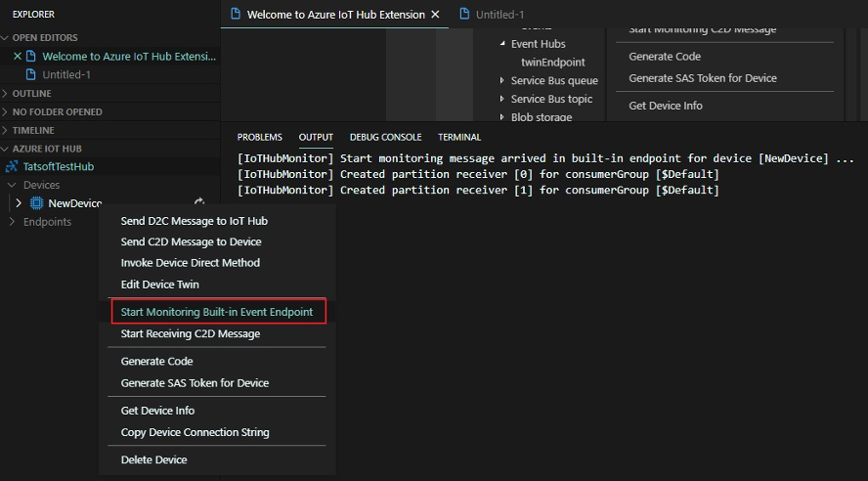Click the arrow icon beside NewDevice
Viewport: 868px width, 481px height.
click(x=200, y=202)
